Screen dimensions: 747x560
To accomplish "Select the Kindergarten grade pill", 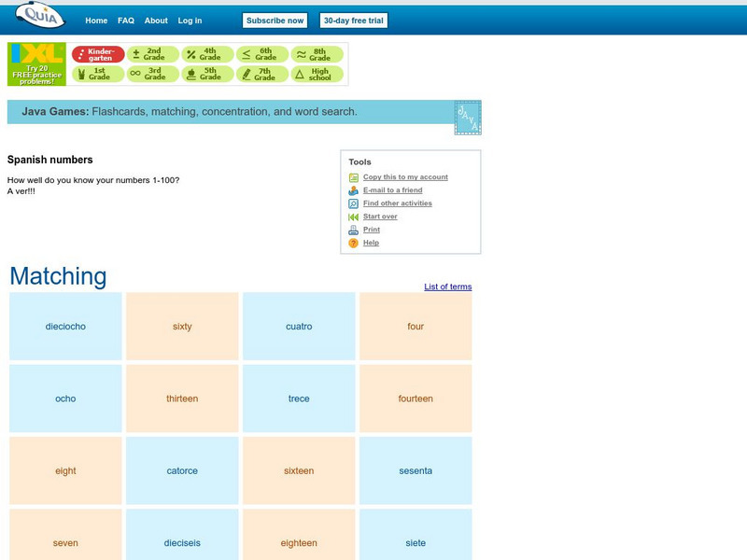I will click(100, 53).
